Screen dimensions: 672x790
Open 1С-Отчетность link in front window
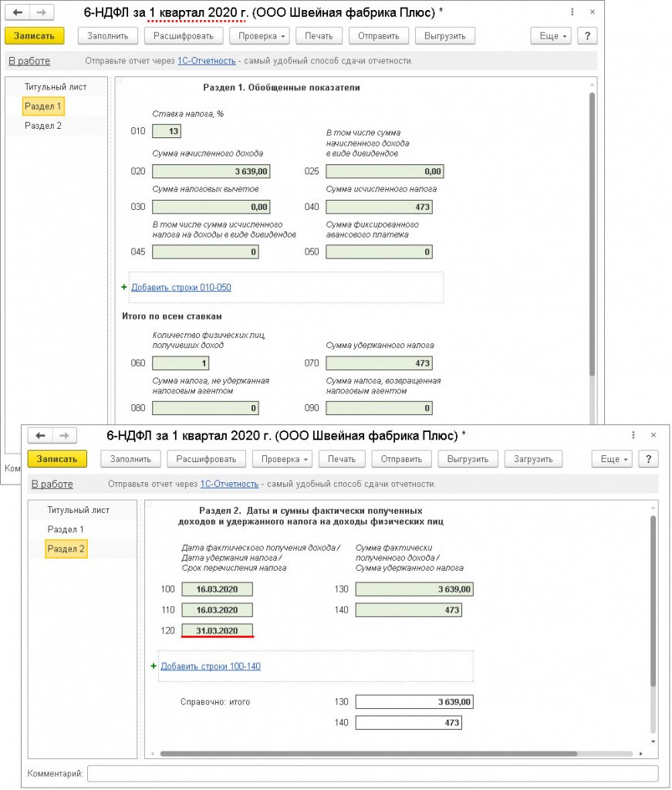(229, 484)
